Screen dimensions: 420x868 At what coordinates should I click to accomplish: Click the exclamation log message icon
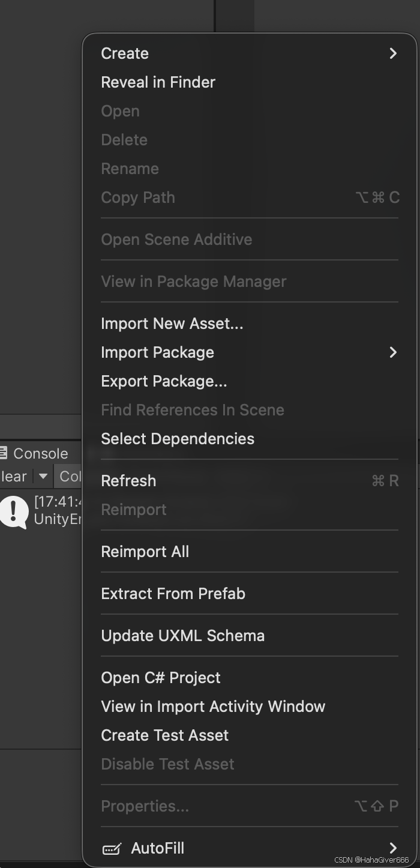point(14,511)
